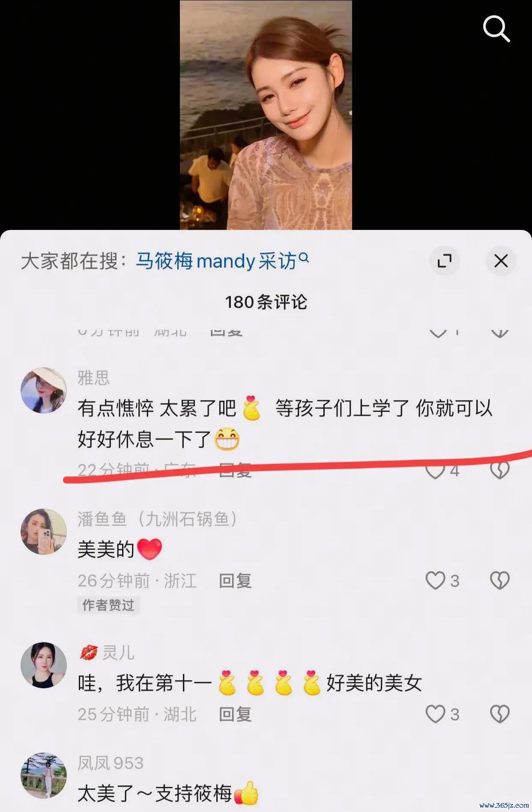
Task: Open suggested search 马筱梅mandy采访
Action: pyautogui.click(x=222, y=261)
